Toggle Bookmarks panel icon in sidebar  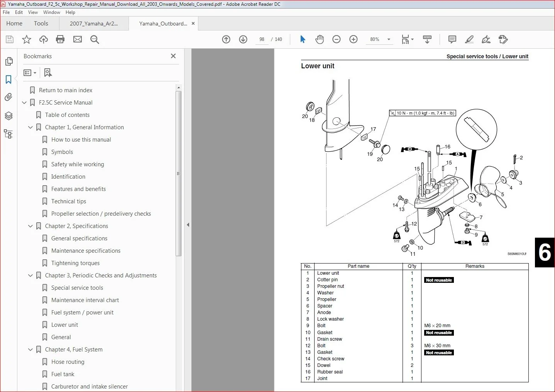click(8, 79)
